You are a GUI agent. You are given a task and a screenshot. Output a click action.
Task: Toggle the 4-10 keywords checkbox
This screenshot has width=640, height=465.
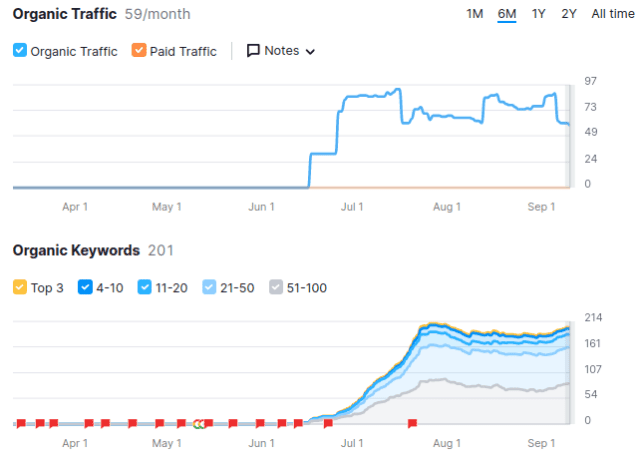click(87, 288)
